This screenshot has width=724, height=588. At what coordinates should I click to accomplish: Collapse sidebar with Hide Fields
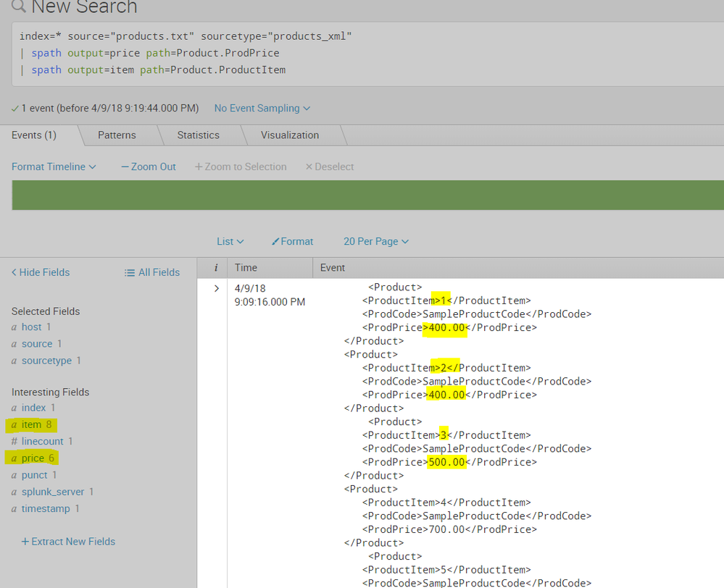[41, 273]
